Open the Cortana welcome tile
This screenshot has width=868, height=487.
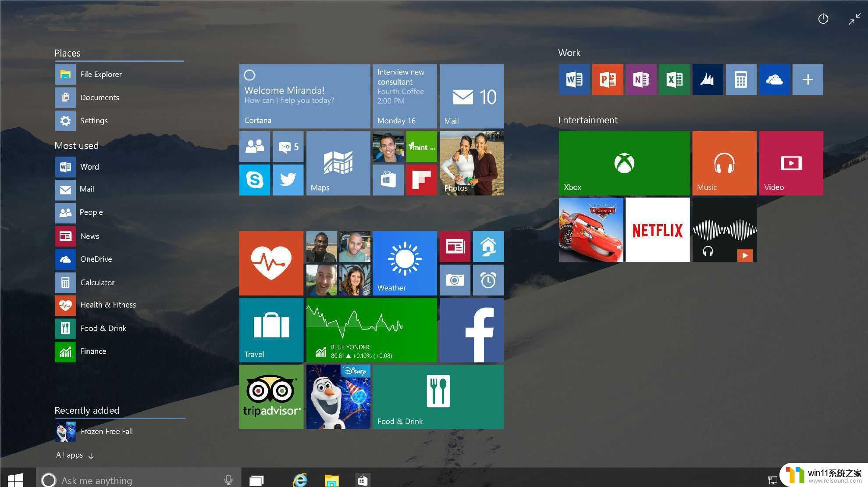pyautogui.click(x=305, y=96)
